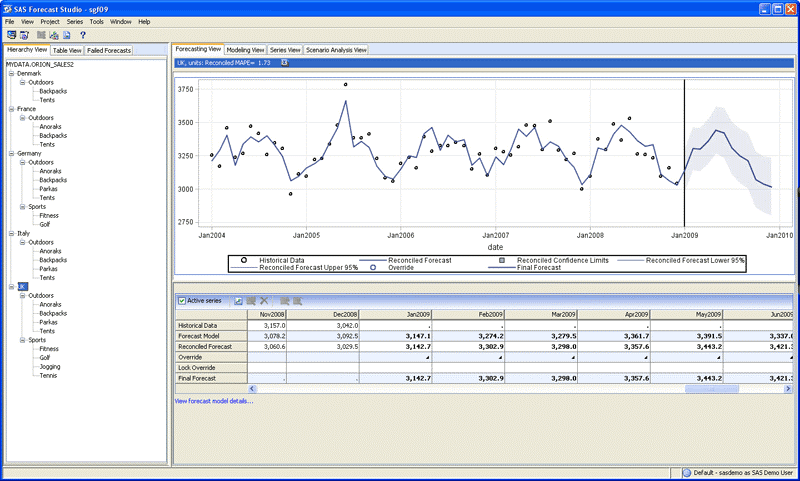Screen dimensions: 800x481
Task: Click the rightmost icon in table toolbar
Action: pos(299,300)
